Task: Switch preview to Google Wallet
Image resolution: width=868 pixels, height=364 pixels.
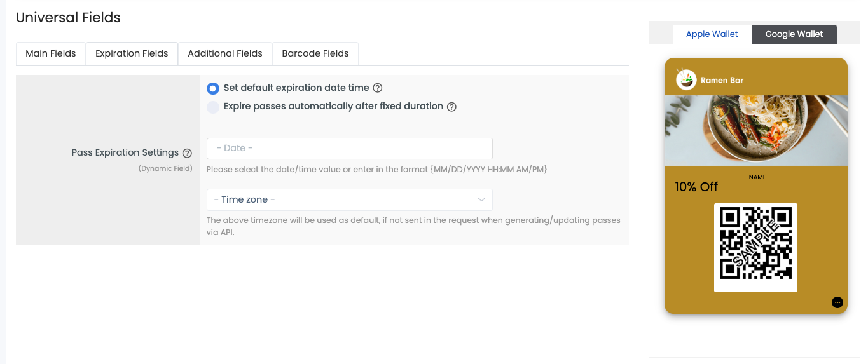Action: pyautogui.click(x=794, y=34)
